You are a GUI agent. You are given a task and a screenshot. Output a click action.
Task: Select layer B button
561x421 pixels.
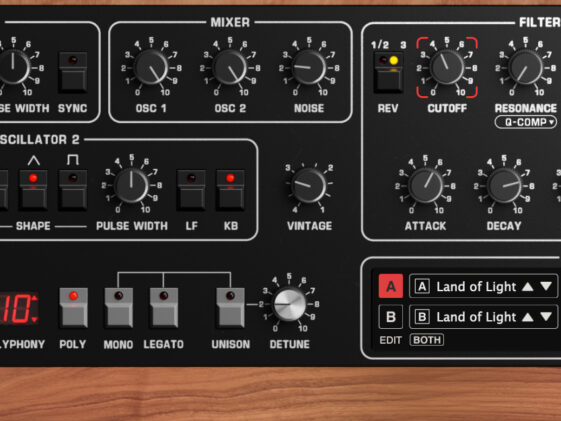tap(391, 317)
